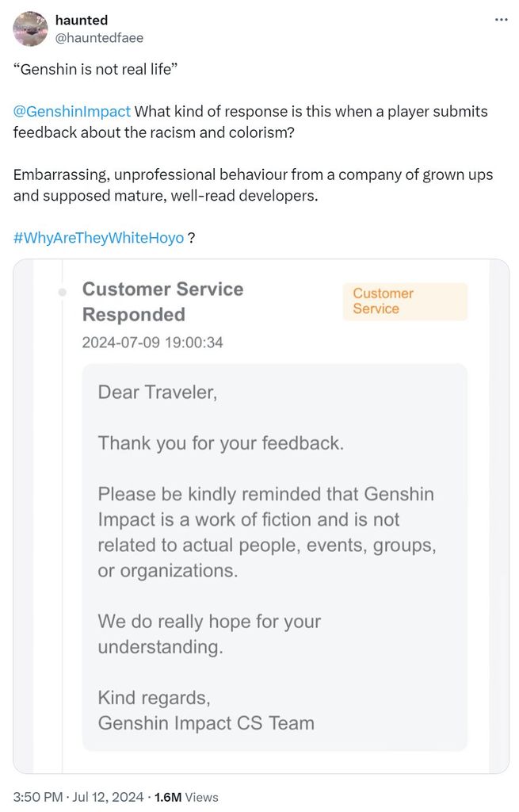Open the @hauntedfaee handle link
519x812 pixels.
point(99,37)
